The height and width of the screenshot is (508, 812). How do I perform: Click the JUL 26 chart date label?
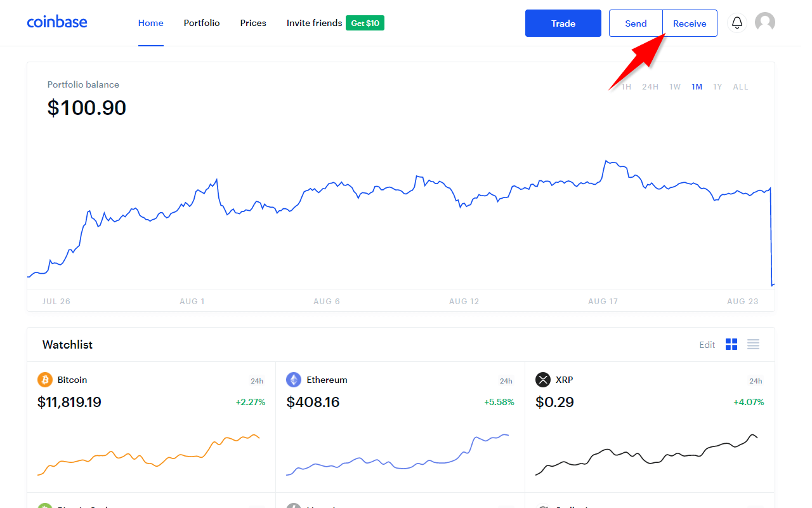(56, 301)
